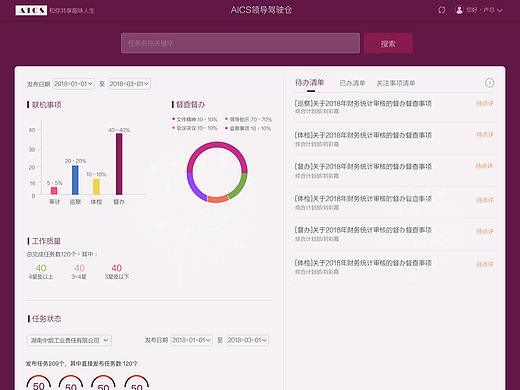This screenshot has height=390, width=520.
Task: Switch to the 关注事项清单 tab
Action: pyautogui.click(x=396, y=83)
